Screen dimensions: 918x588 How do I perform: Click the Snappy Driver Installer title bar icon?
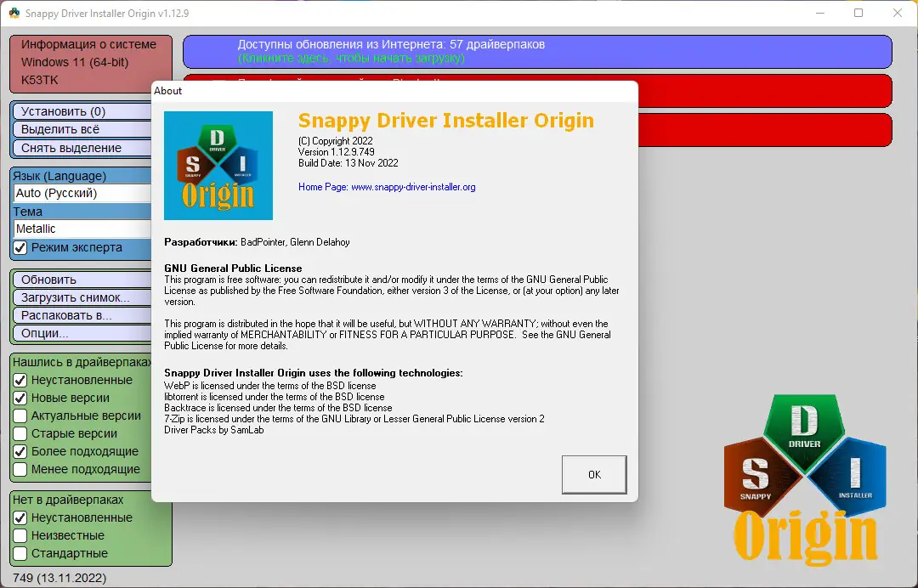[14, 13]
